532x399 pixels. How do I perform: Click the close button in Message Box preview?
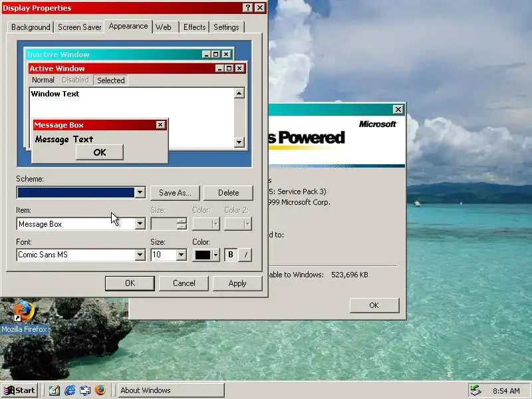pos(160,125)
